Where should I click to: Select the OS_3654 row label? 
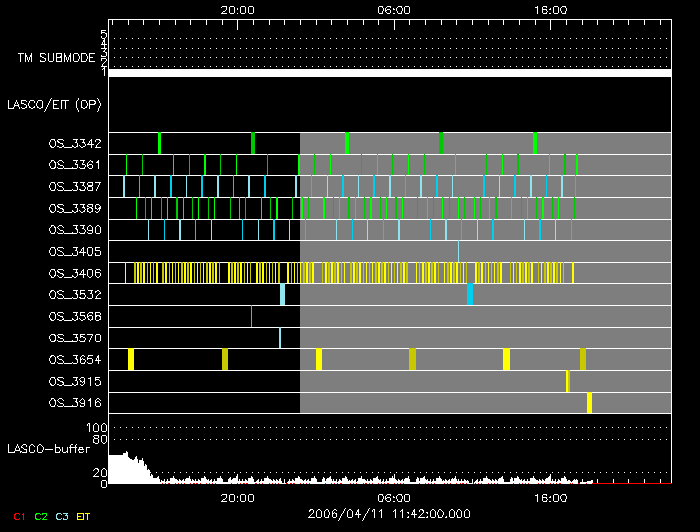(x=74, y=359)
